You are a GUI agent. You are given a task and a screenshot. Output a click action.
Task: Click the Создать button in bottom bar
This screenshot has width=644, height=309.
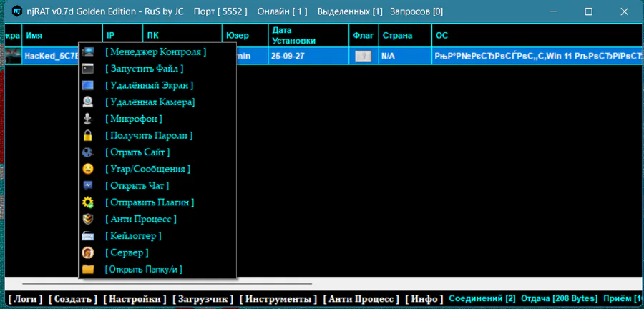(73, 299)
